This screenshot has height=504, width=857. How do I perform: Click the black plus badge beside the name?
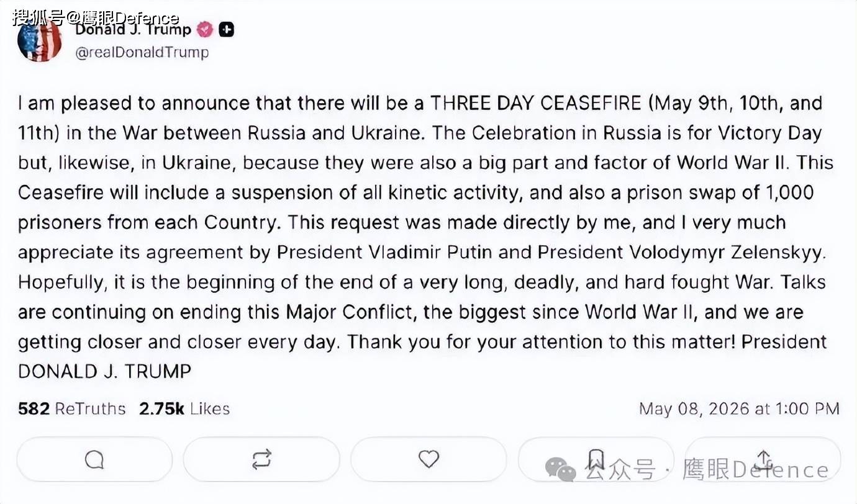pyautogui.click(x=227, y=29)
